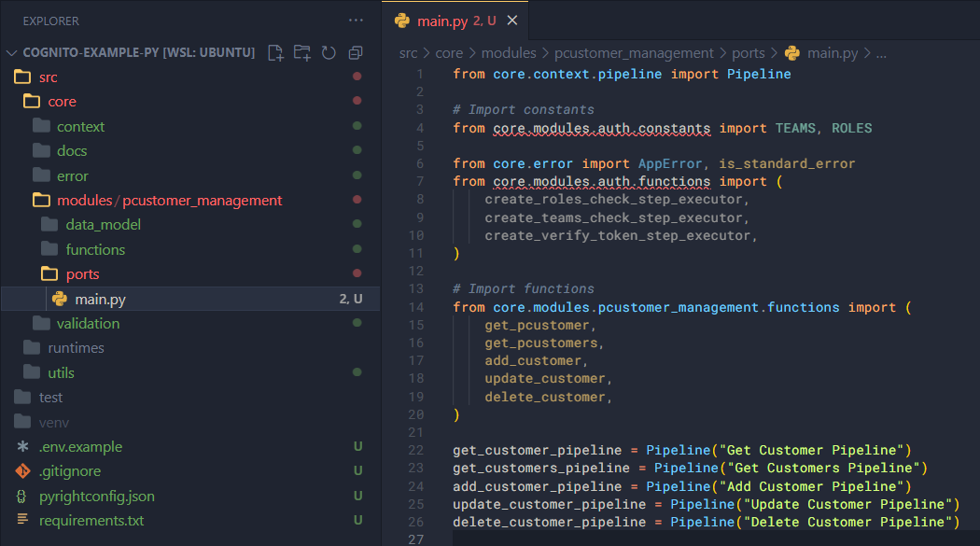980x546 pixels.
Task: Click the New File icon in Explorer
Action: 275,52
